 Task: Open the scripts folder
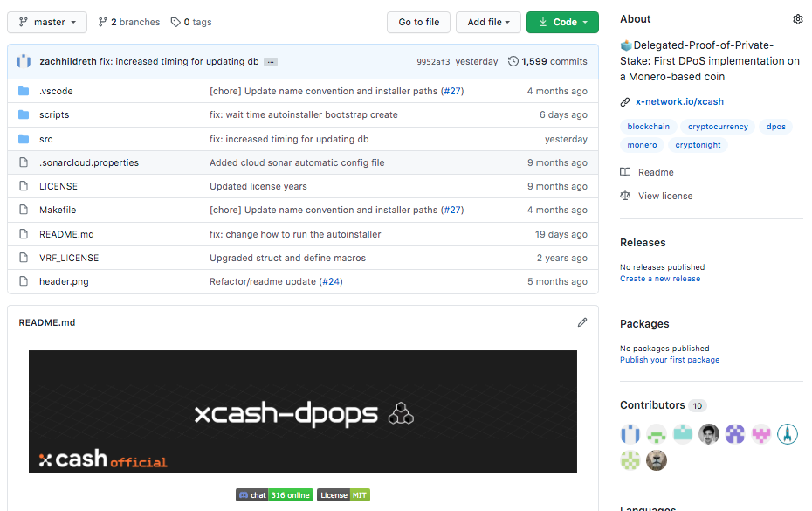point(54,114)
